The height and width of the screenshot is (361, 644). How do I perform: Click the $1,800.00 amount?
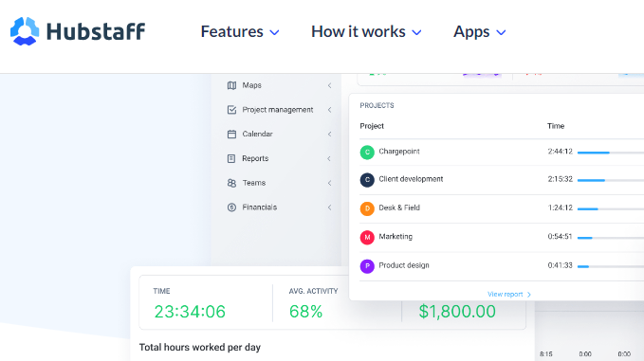pos(457,312)
